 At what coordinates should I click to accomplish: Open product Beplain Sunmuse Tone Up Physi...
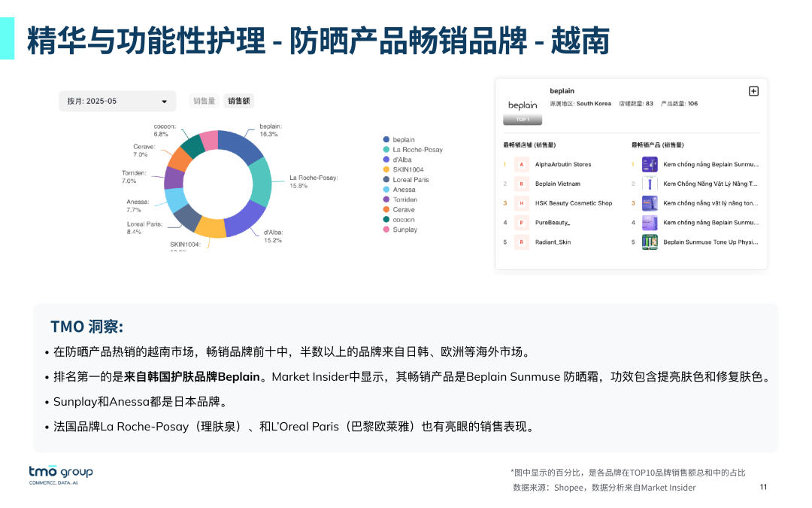coord(710,242)
